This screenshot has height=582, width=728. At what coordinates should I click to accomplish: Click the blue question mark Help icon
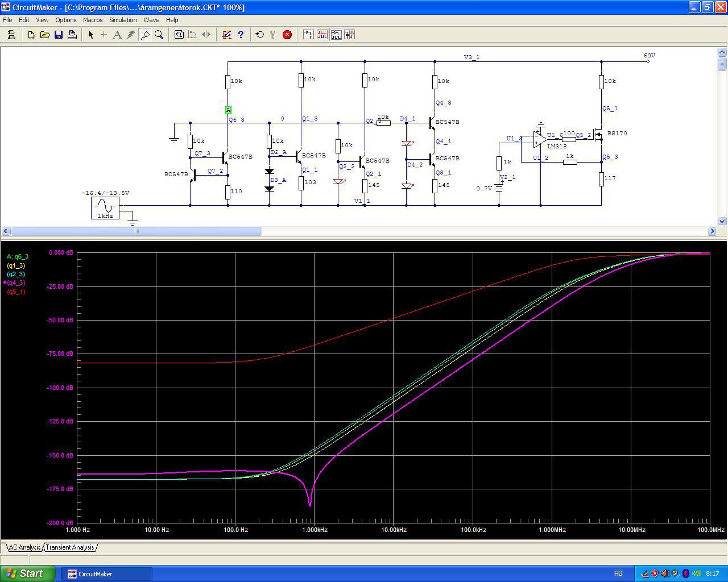pos(241,35)
